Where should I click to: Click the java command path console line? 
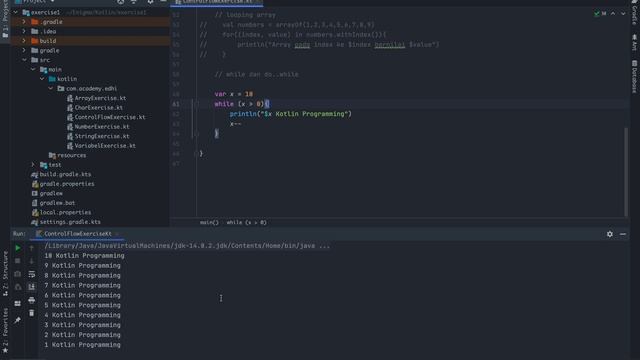pos(187,246)
